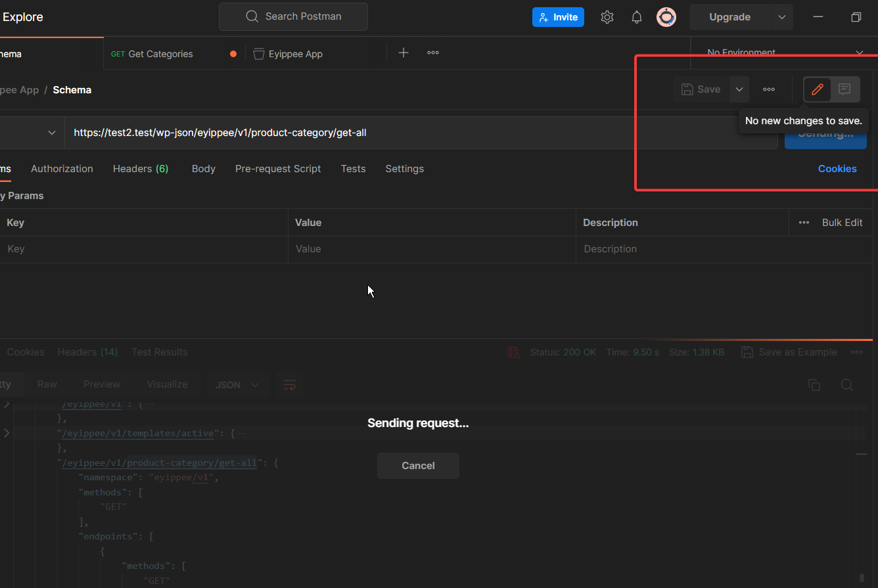Expand the Save button dropdown arrow
The height and width of the screenshot is (588, 878).
click(739, 89)
